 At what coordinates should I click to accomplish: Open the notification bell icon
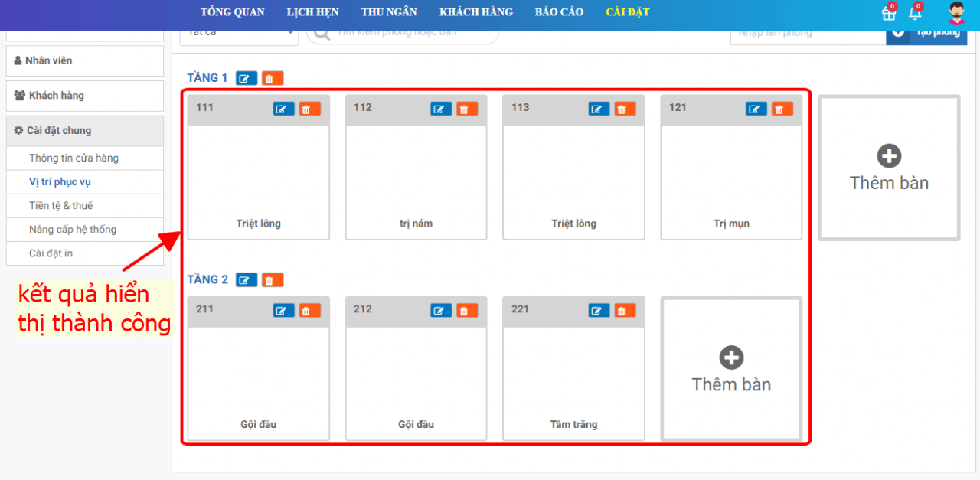915,13
